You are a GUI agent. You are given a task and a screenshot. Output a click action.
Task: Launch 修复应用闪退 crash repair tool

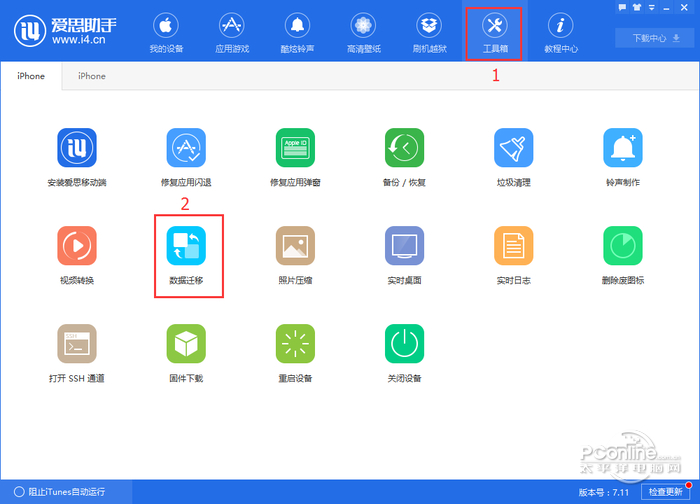pyautogui.click(x=186, y=157)
